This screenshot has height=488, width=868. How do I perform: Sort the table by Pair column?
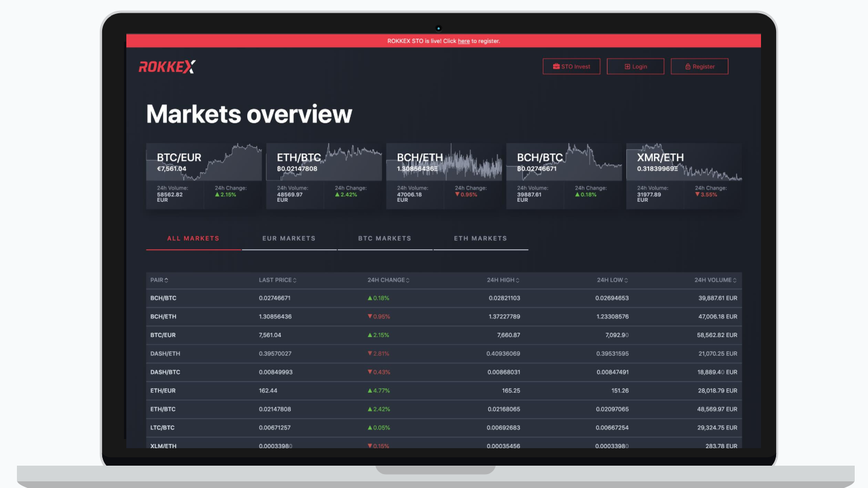pos(160,280)
